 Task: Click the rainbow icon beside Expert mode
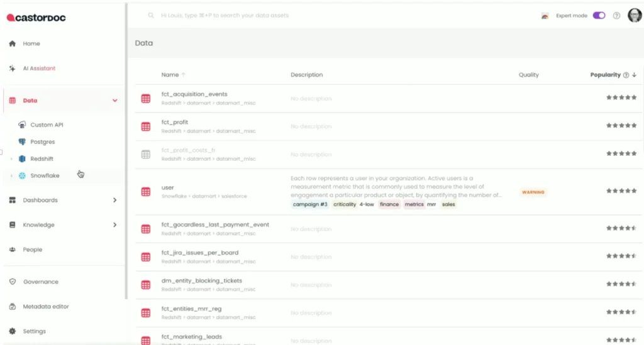click(x=545, y=16)
